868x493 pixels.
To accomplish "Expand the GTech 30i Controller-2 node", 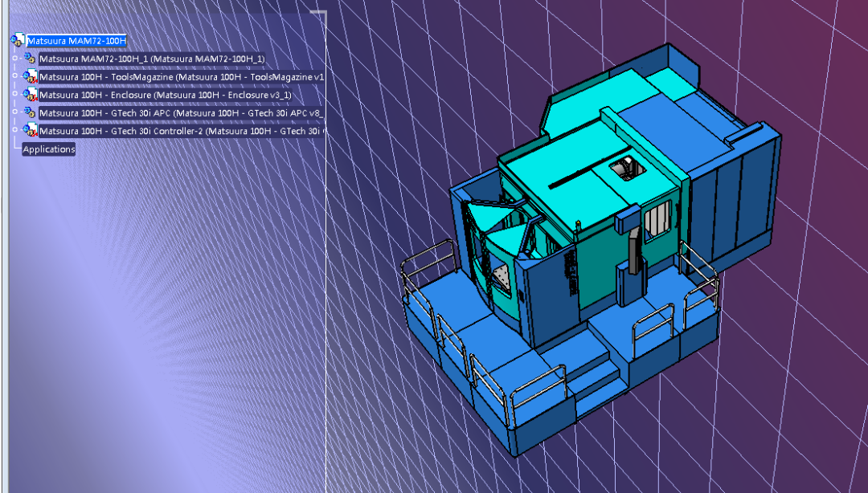I will (x=15, y=130).
